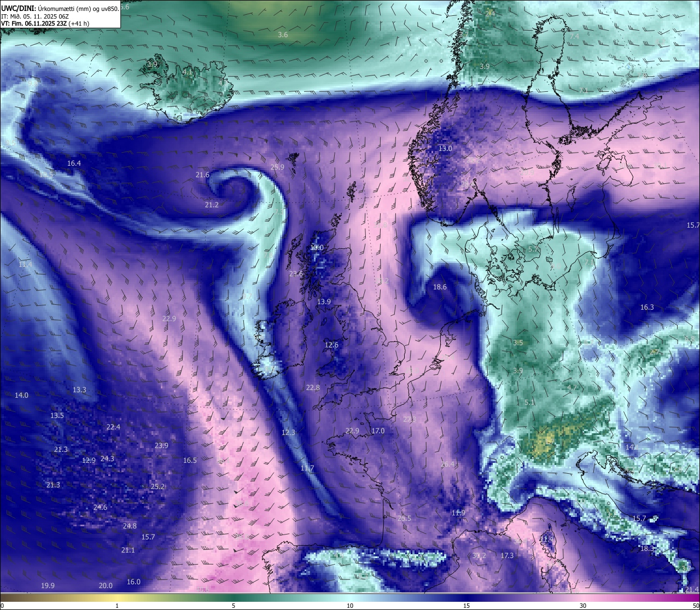Click the 25.9 value near the Faroe Islands
The height and width of the screenshot is (610, 700).
click(277, 167)
